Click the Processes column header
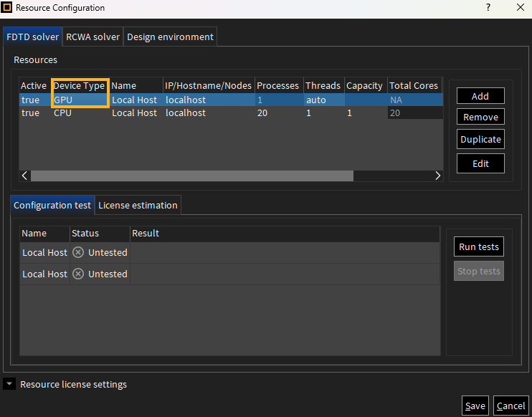The width and height of the screenshot is (532, 417). [x=278, y=85]
